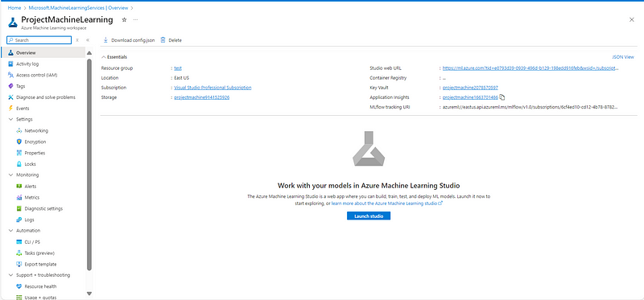Click the sidebar vertical scrollbar thumb
Screen dimensions: 644x300
89,165
